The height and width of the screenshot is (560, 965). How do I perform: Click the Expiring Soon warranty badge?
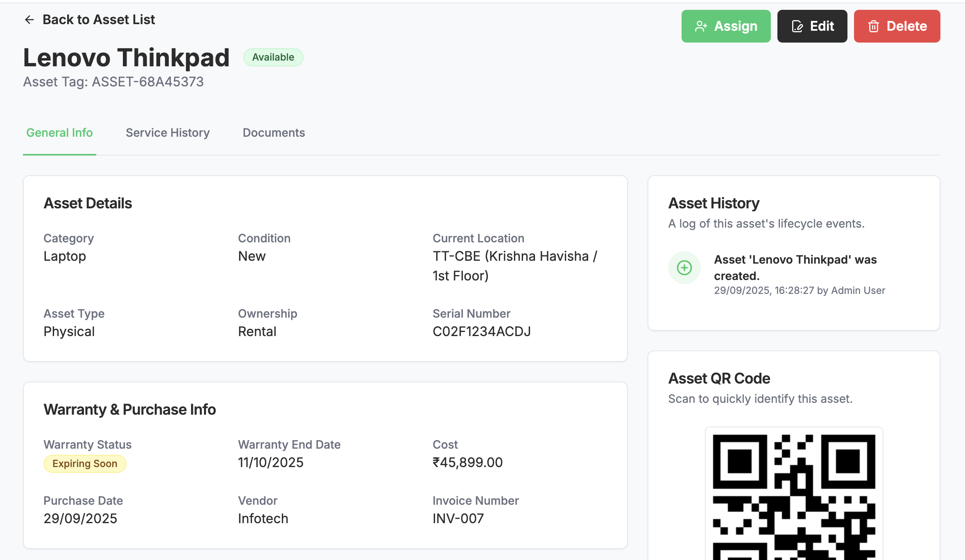click(x=85, y=464)
